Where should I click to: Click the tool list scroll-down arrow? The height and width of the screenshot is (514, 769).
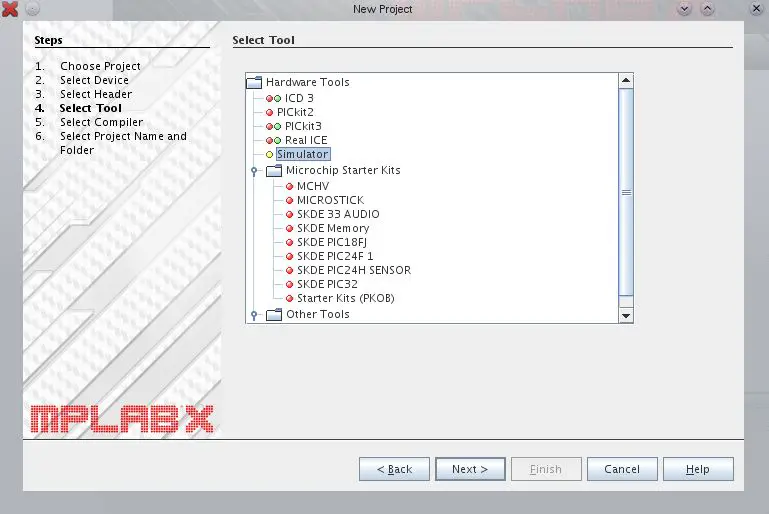click(626, 315)
